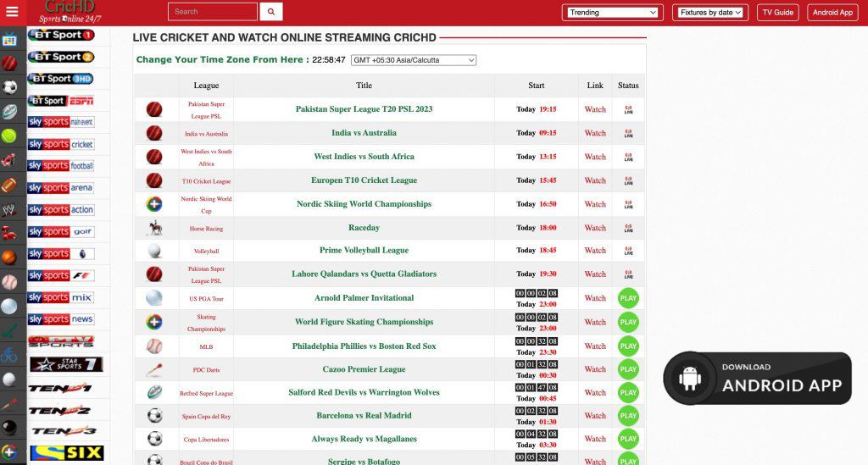Open the Ten 2 channel

coord(60,410)
